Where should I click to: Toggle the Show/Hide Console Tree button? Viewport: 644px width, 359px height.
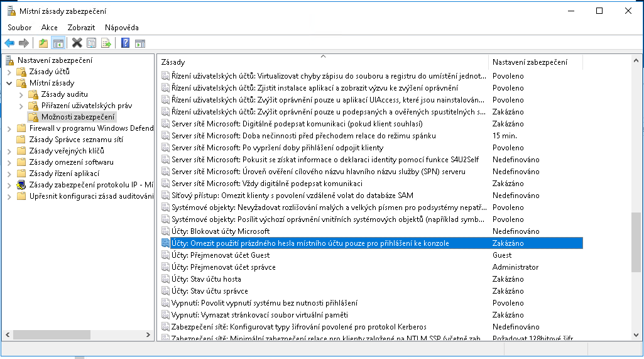click(x=58, y=43)
